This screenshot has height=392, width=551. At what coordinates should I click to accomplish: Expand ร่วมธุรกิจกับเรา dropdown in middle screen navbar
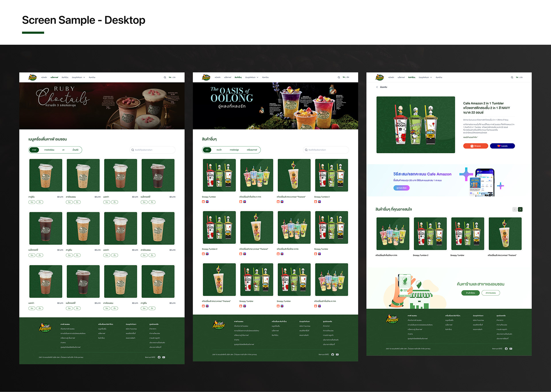pos(252,77)
